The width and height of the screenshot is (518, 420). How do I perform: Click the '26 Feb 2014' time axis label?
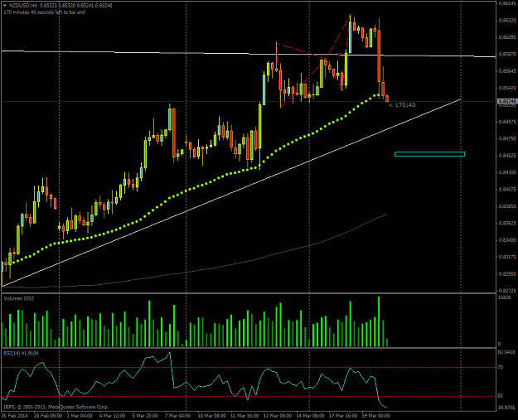coord(15,416)
